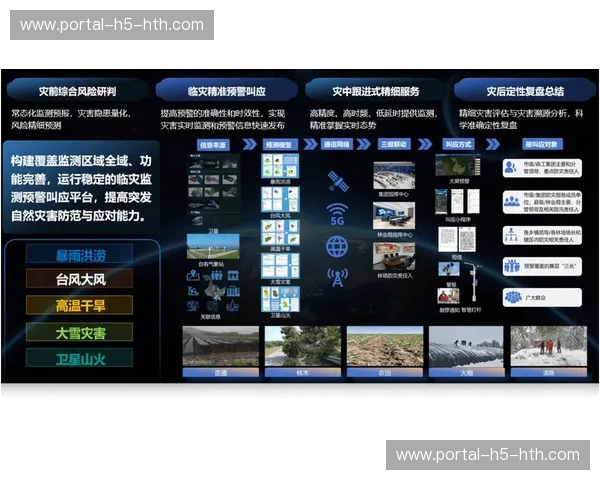Click the people group icon in 关联信息

217,275
